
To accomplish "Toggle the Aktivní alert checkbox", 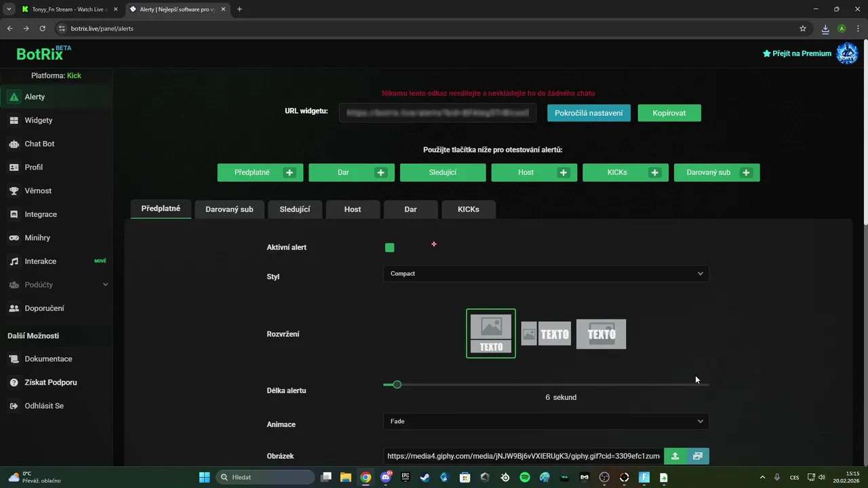I will click(389, 247).
